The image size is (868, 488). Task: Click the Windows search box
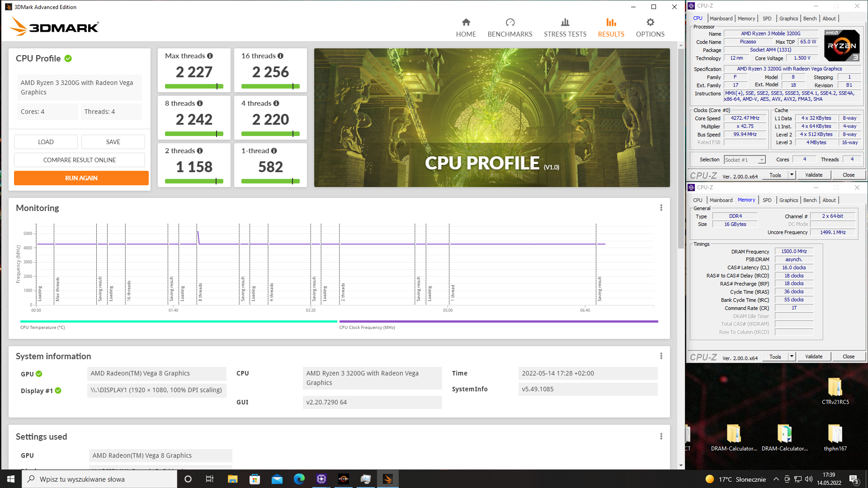point(99,479)
